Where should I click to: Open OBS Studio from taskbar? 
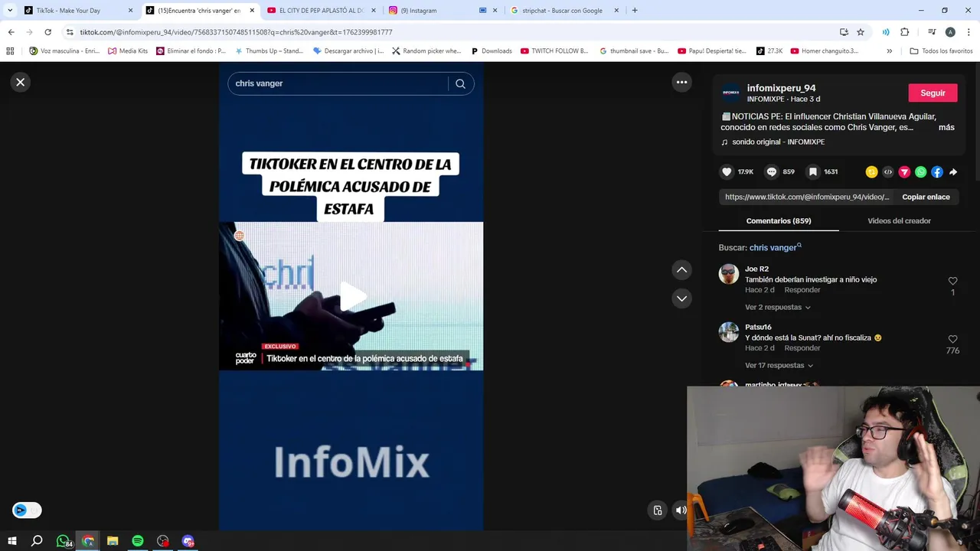tap(163, 541)
